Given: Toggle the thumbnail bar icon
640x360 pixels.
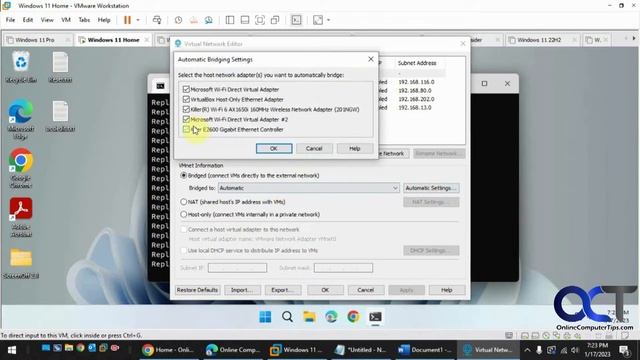Looking at the screenshot, I should pos(245,20).
